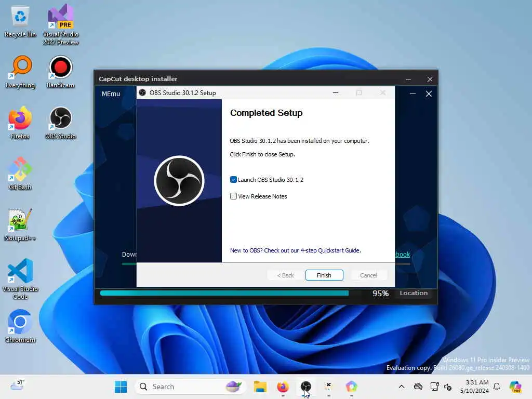Select the OBS Studio desktop shortcut
This screenshot has height=399, width=532.
tap(60, 123)
